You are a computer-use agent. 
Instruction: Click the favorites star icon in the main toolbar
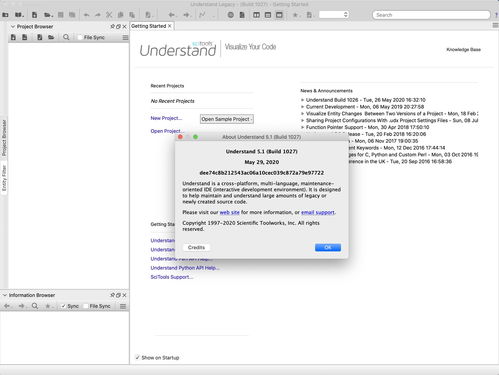tap(295, 15)
